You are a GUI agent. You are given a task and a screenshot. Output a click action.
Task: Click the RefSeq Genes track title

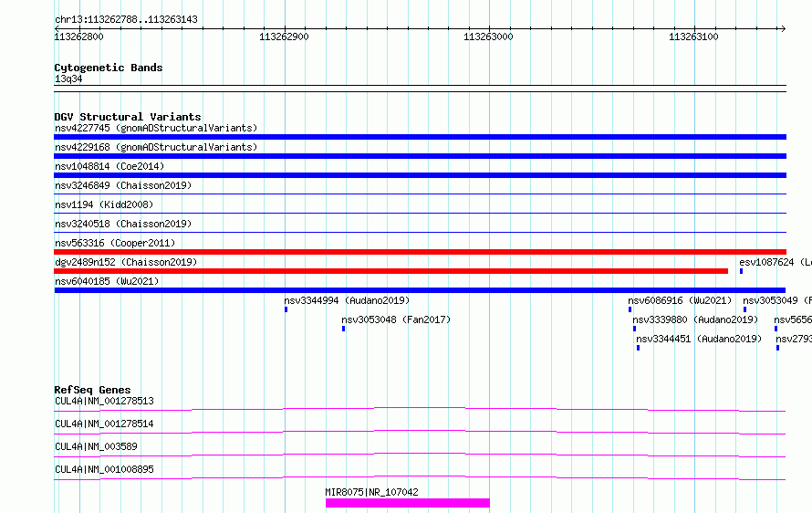click(92, 390)
